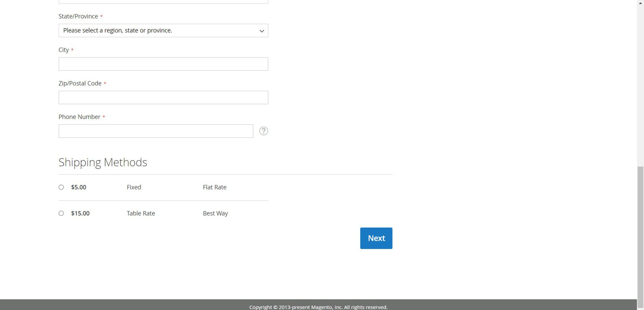Screen dimensions: 644x310
Task: Click the City field label
Action: [x=64, y=50]
